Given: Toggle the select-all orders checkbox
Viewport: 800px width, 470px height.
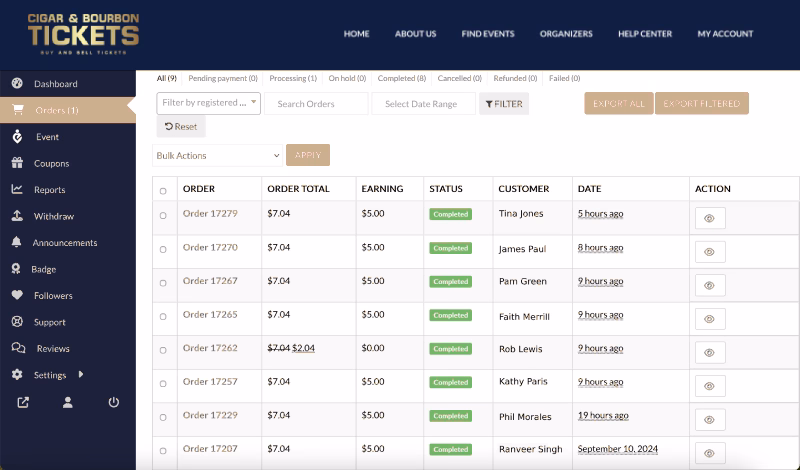Looking at the screenshot, I should (163, 190).
